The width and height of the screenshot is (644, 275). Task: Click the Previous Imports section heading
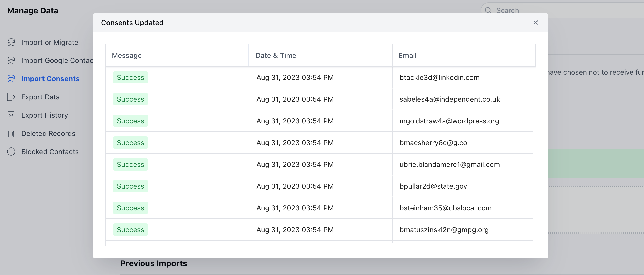tap(154, 263)
